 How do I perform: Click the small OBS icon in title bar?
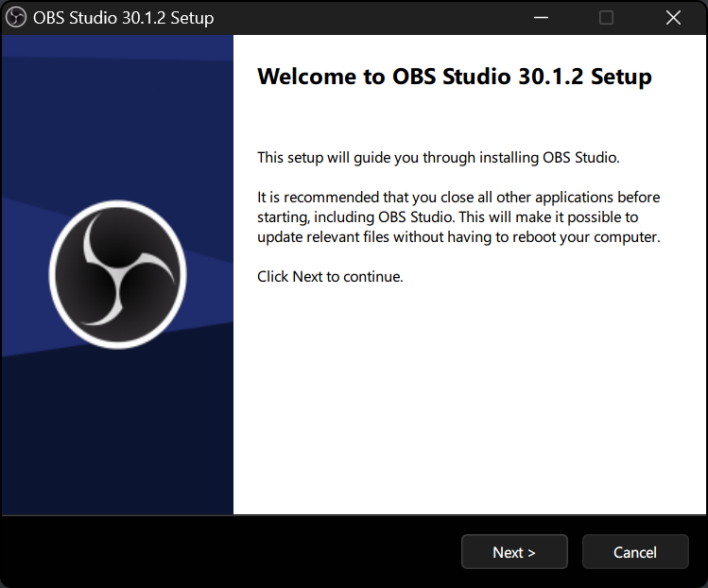point(16,18)
